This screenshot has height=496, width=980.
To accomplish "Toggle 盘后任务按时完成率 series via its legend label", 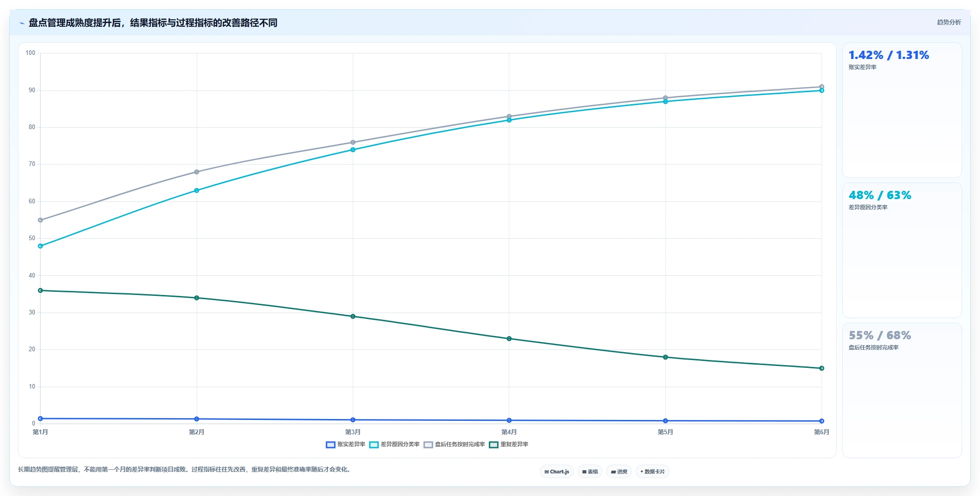I will [460, 444].
